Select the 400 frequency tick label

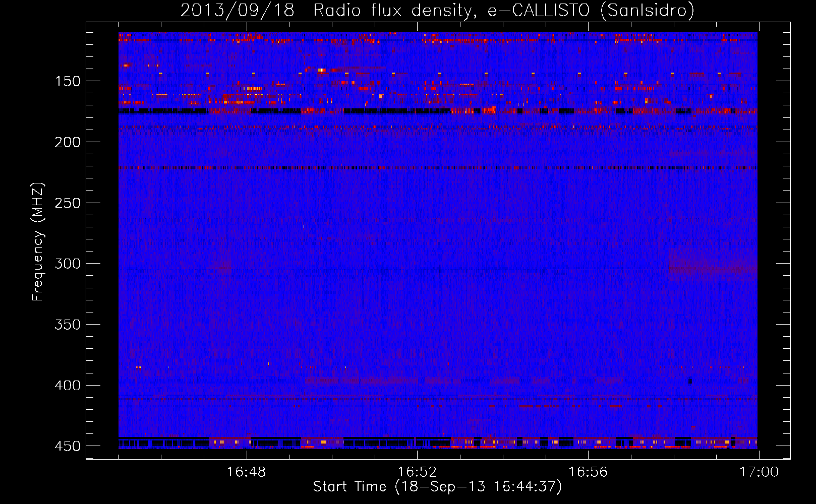(x=67, y=386)
